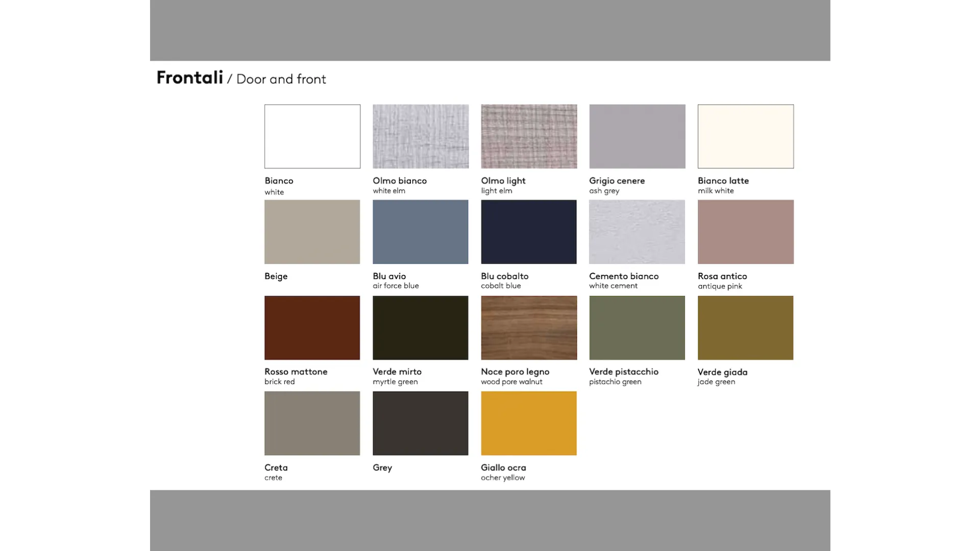Image resolution: width=980 pixels, height=551 pixels.
Task: Select the Bianco latte milk white swatch
Action: (745, 136)
